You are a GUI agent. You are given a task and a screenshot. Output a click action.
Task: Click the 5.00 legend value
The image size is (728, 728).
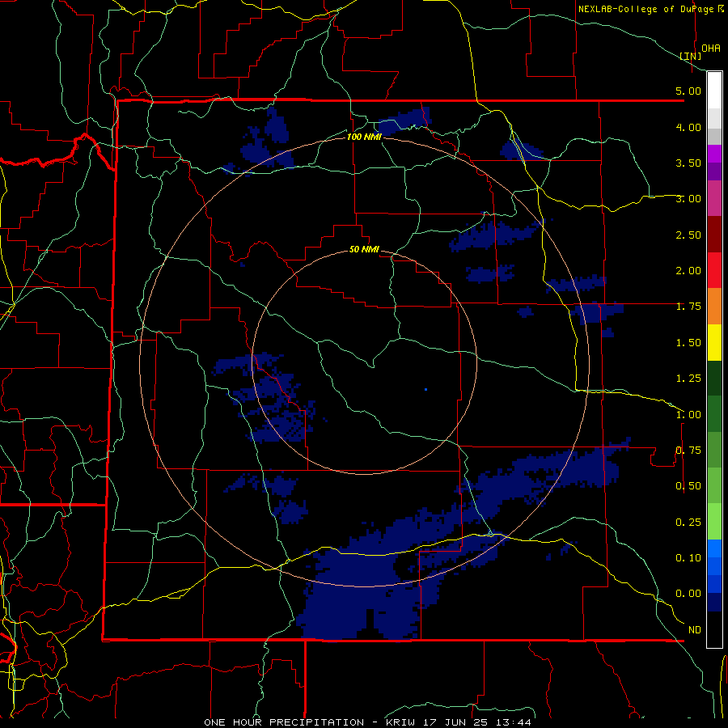(x=688, y=91)
